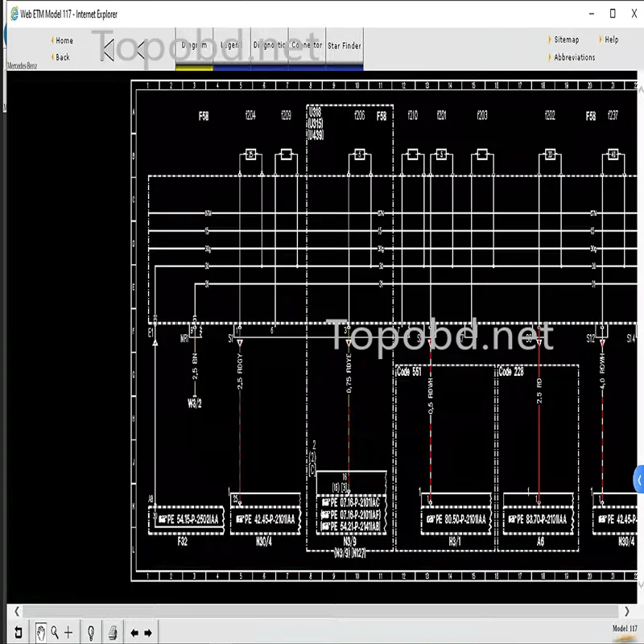644x644 pixels.
Task: Open the Sitemap link
Action: point(567,39)
